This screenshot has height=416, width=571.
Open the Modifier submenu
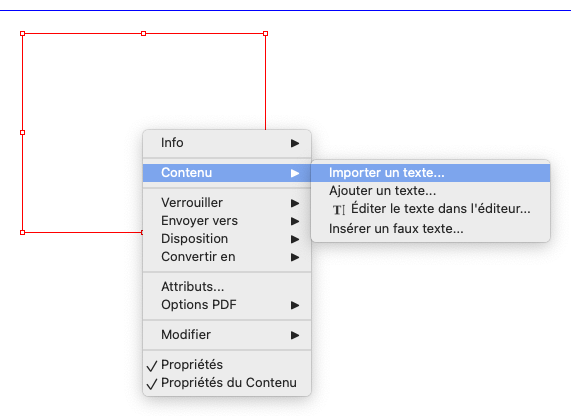227,335
